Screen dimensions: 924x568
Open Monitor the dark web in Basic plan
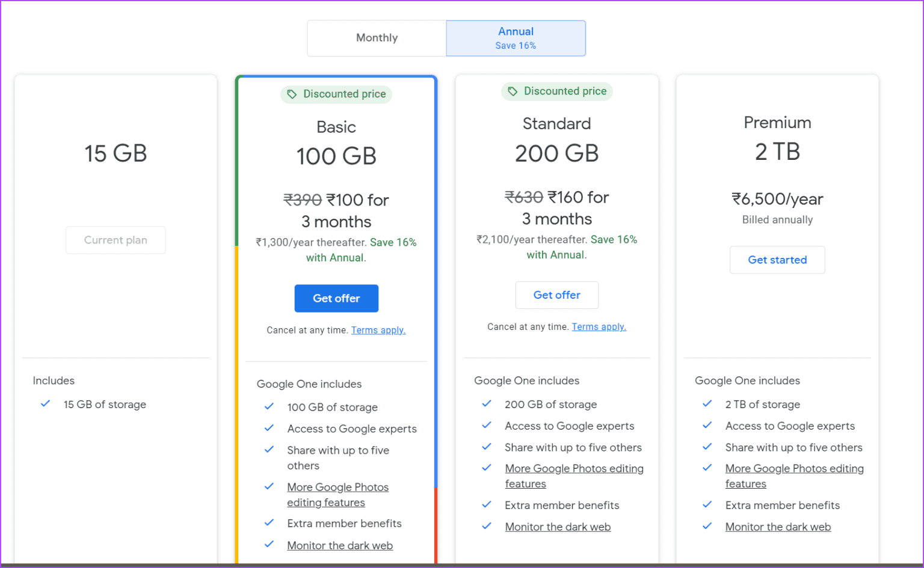pos(340,545)
